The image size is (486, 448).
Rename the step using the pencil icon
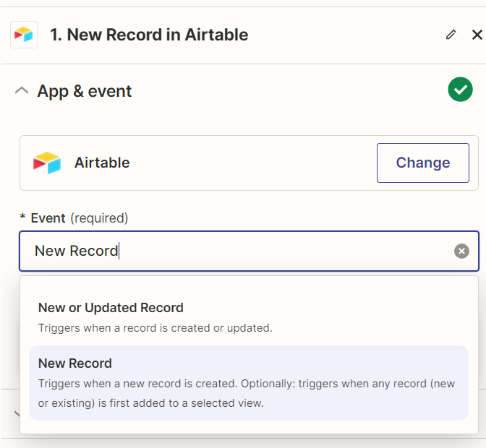click(x=451, y=35)
